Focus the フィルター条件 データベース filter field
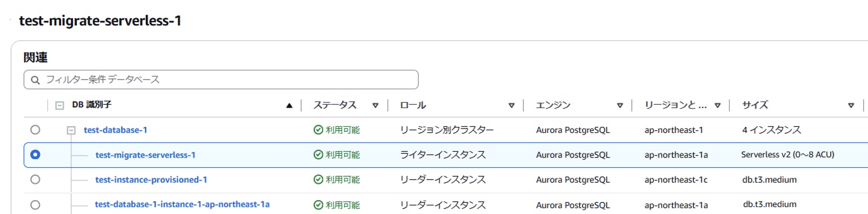 pos(221,80)
